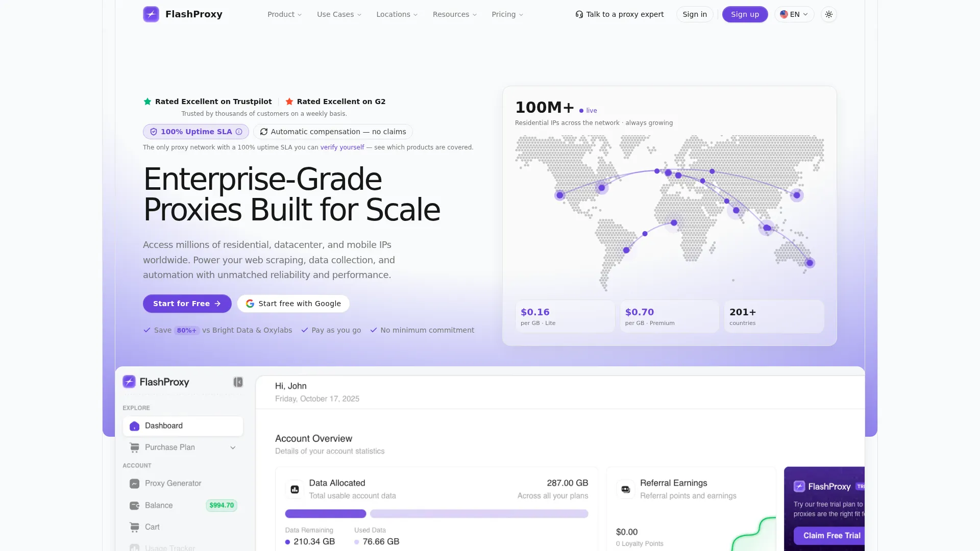Select Dashboard in the sidebar
Image resolution: width=980 pixels, height=551 pixels.
183,426
